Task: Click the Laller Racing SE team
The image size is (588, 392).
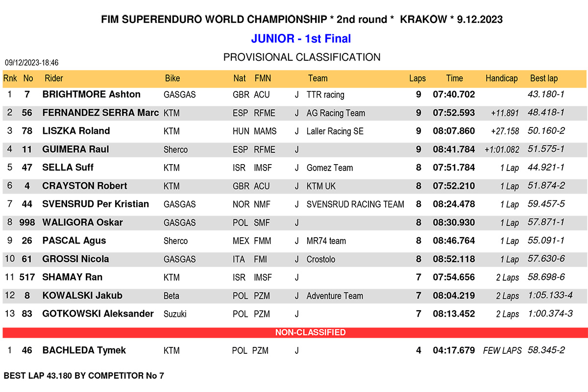Action: pyautogui.click(x=335, y=131)
